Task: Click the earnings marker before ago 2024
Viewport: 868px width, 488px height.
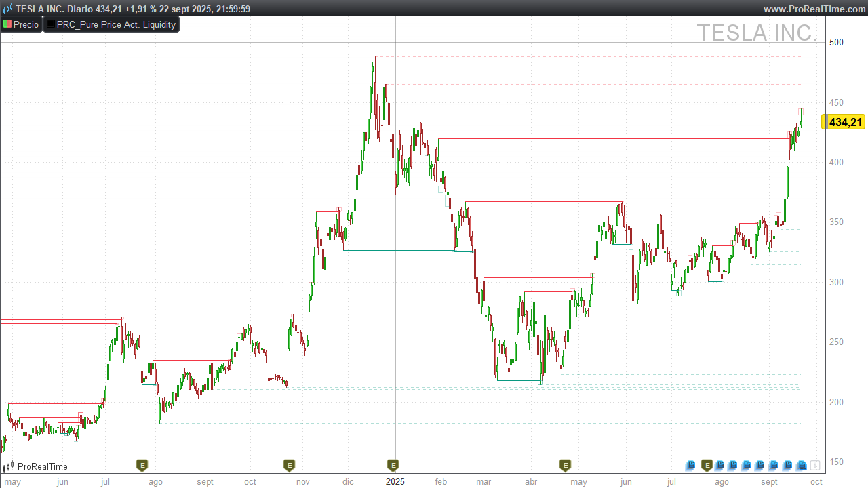Action: pos(142,465)
